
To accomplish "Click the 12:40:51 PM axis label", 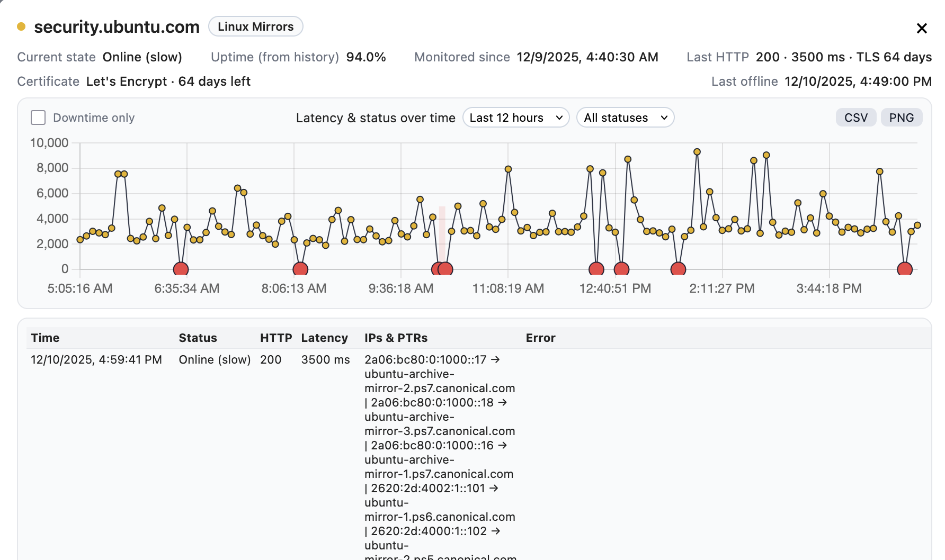I will click(x=615, y=288).
